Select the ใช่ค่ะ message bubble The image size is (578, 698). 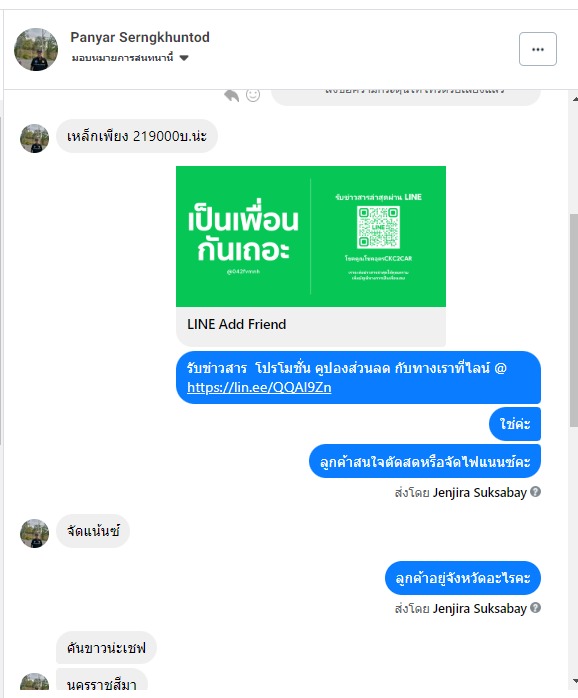pyautogui.click(x=515, y=424)
